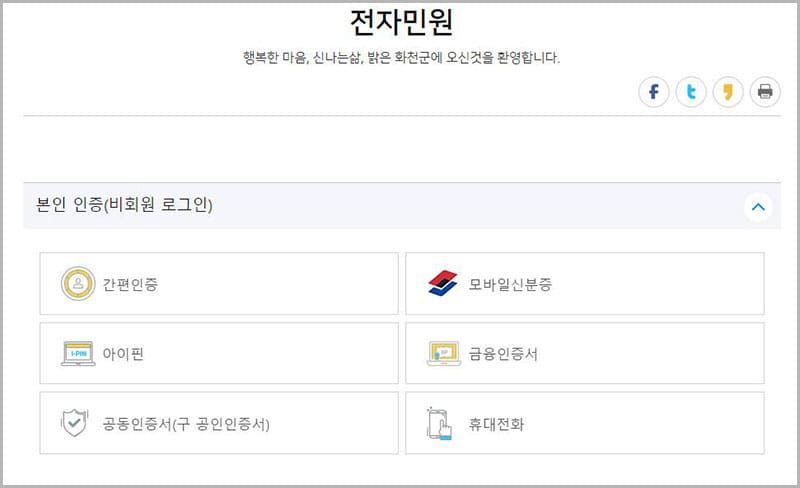Choose 간편인증 login option text
Screen dimensions: 800x488
(130, 284)
